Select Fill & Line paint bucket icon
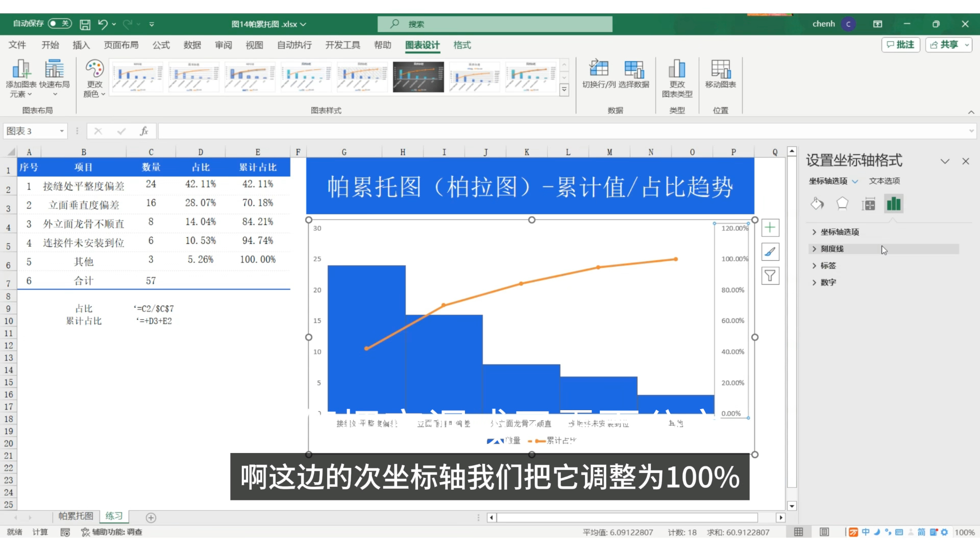 pyautogui.click(x=817, y=204)
